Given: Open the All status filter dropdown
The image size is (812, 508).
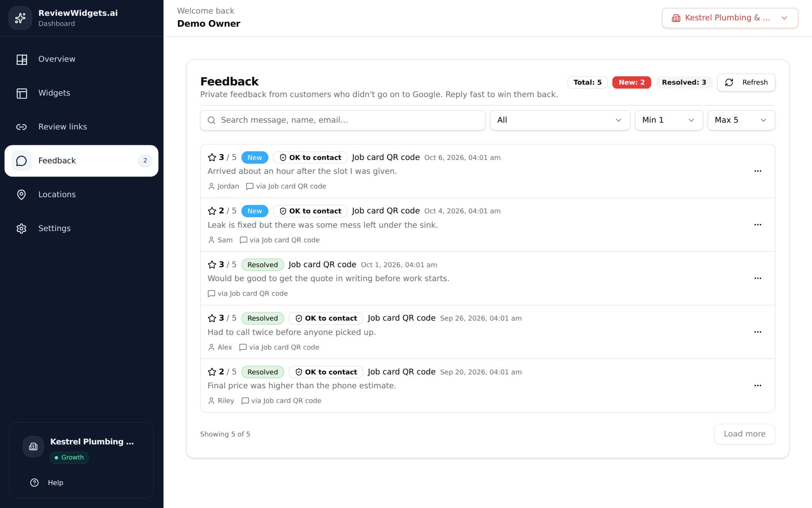Looking at the screenshot, I should 560,120.
